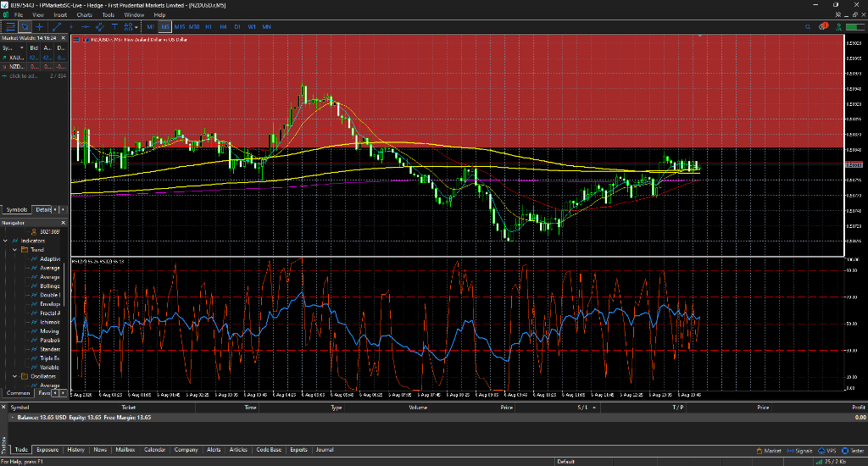This screenshot has height=466, width=868.
Task: Click the green connection level bar
Action: click(x=854, y=26)
